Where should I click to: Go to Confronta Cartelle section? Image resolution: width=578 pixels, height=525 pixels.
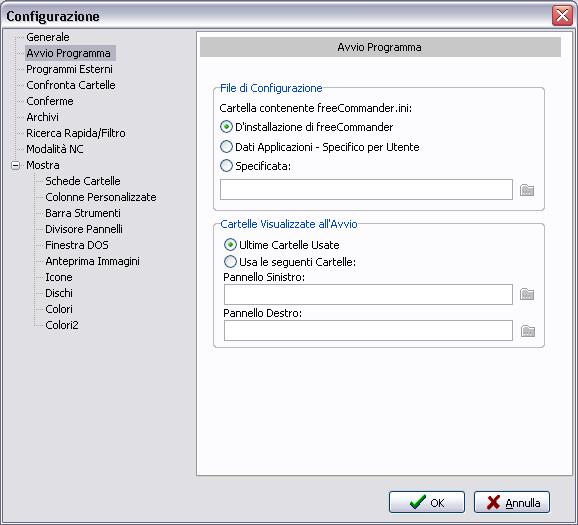tap(71, 85)
